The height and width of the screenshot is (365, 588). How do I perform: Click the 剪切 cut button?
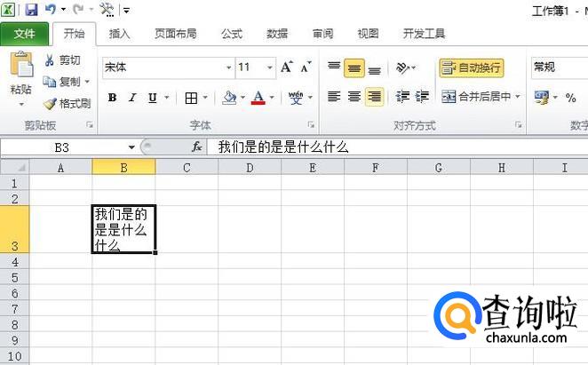[63, 60]
